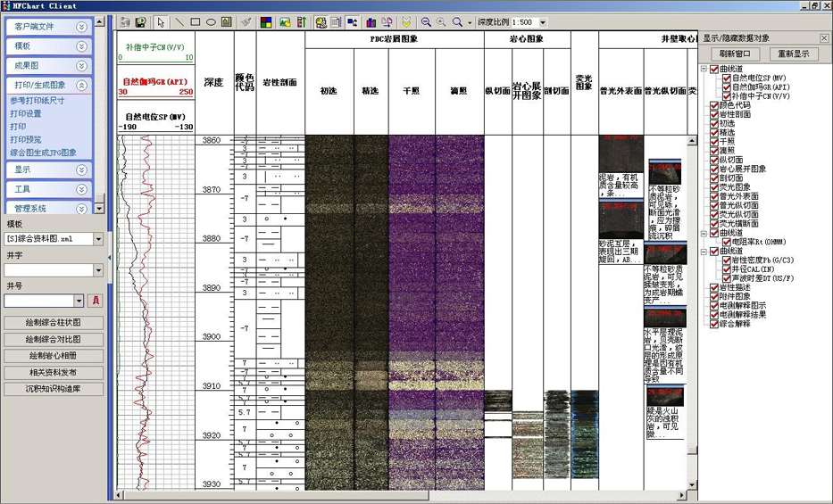Select 打印预览 in print menu
The image size is (833, 504).
coord(26,139)
